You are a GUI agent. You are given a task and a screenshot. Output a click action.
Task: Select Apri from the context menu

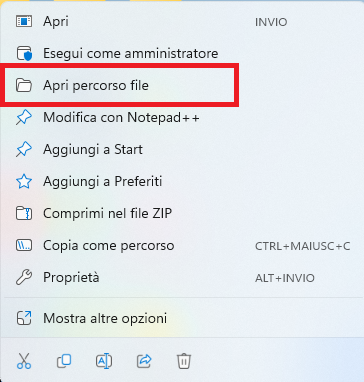[182, 21]
